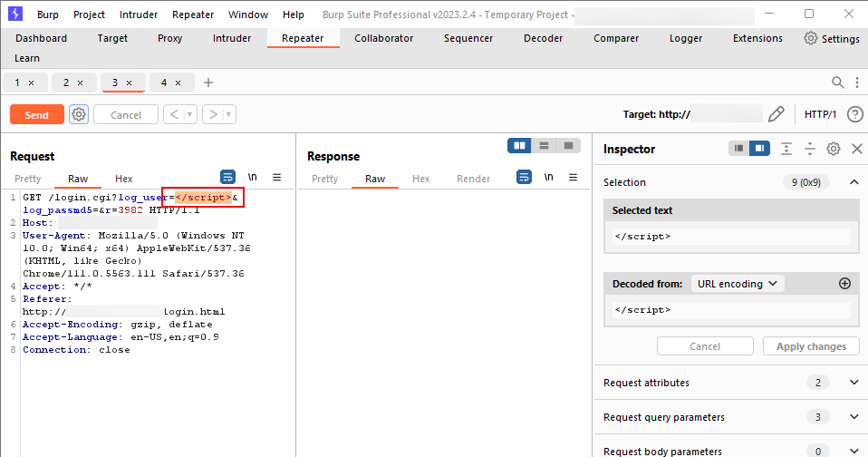
Task: Open Repeater tab options three-dot menu
Action: [857, 83]
